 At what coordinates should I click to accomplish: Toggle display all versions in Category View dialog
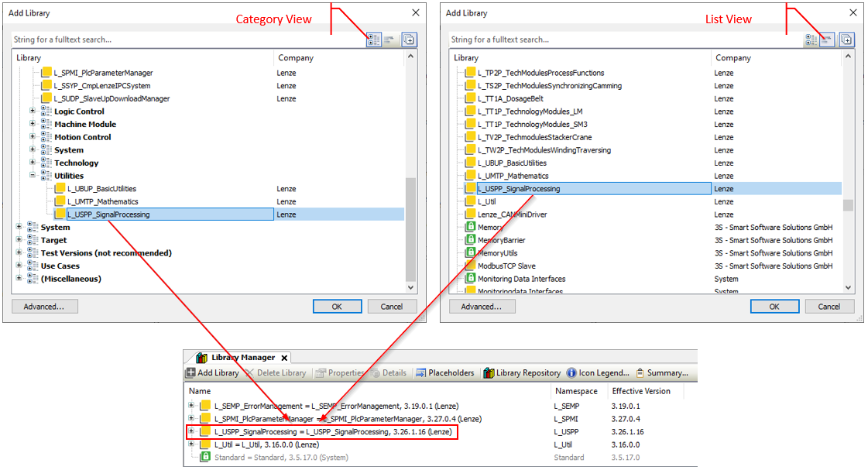pos(409,39)
